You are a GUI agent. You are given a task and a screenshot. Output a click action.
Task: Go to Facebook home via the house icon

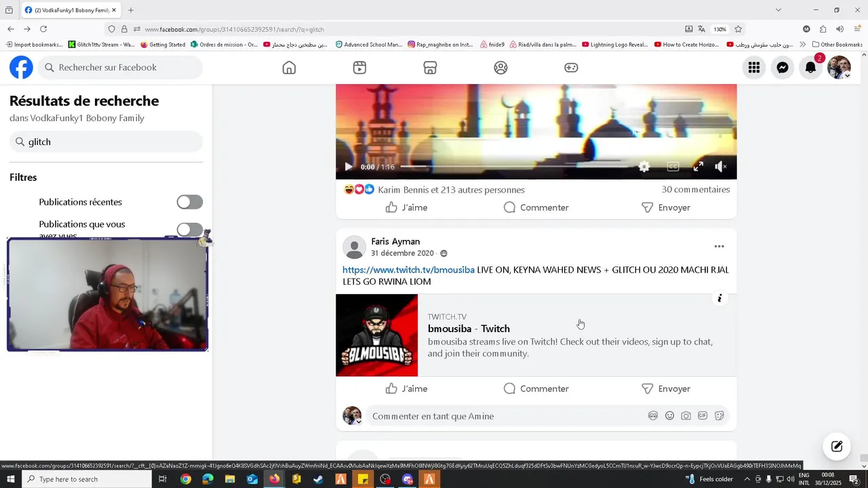[x=290, y=68]
